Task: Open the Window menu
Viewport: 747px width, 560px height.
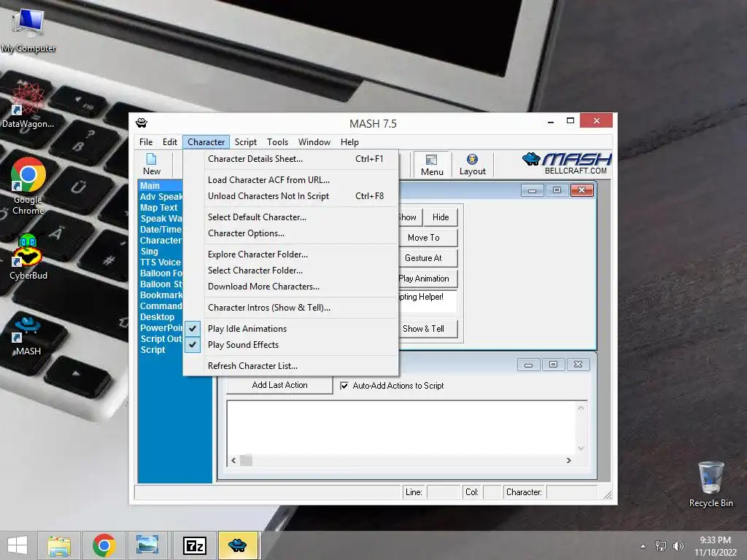Action: (314, 142)
